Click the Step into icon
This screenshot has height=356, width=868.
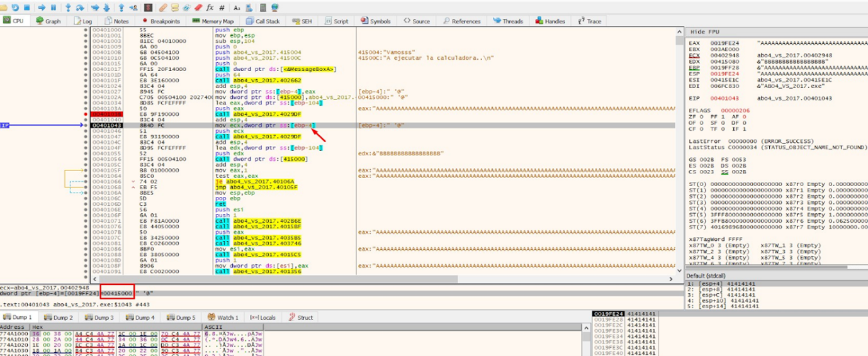pyautogui.click(x=68, y=8)
